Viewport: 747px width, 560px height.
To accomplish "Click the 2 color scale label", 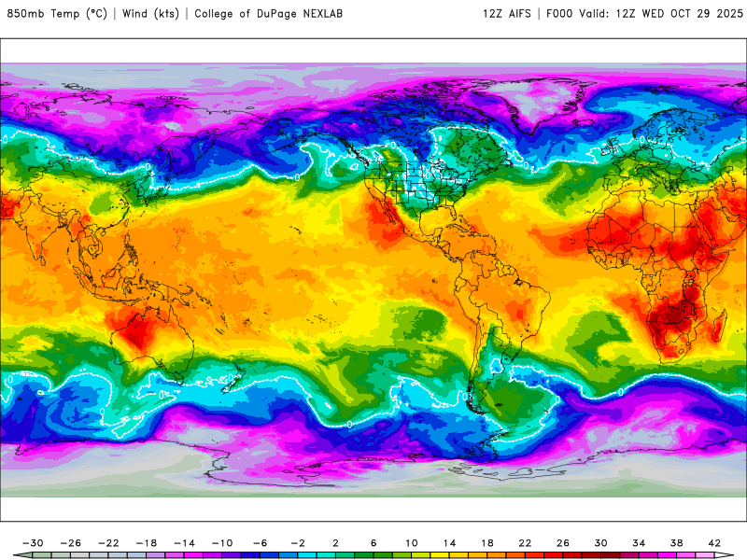I will [336, 543].
